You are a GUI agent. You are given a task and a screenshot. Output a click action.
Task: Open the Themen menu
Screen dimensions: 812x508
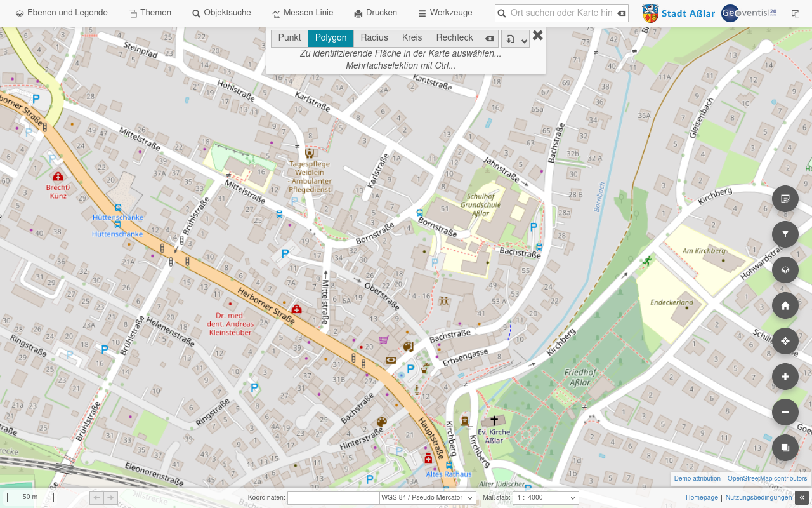click(x=150, y=13)
